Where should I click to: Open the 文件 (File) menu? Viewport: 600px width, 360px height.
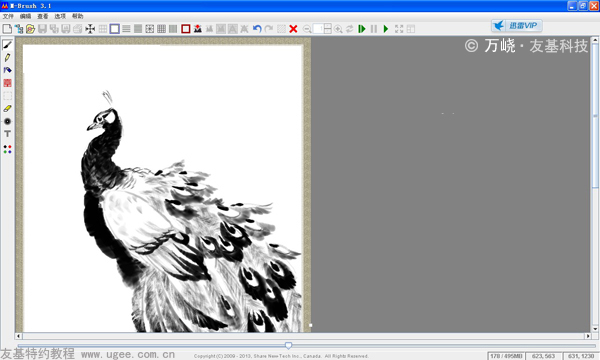[x=8, y=16]
